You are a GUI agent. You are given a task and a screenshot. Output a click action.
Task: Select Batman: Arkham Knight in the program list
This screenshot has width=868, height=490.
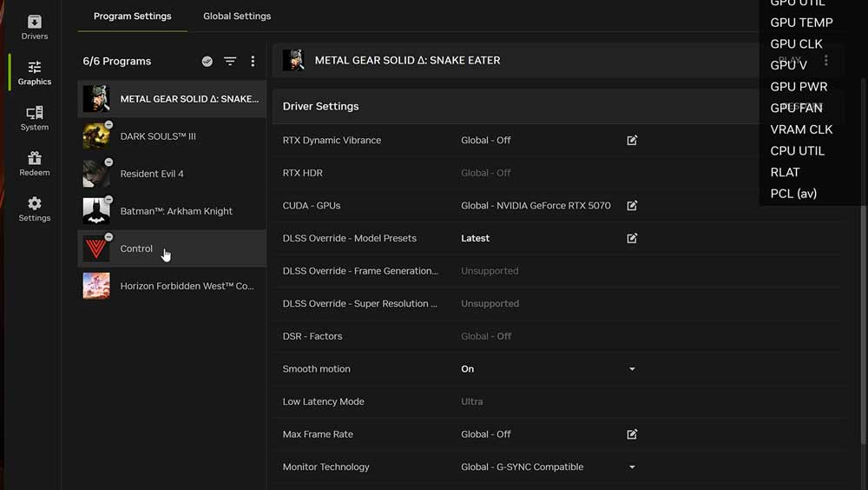point(176,211)
